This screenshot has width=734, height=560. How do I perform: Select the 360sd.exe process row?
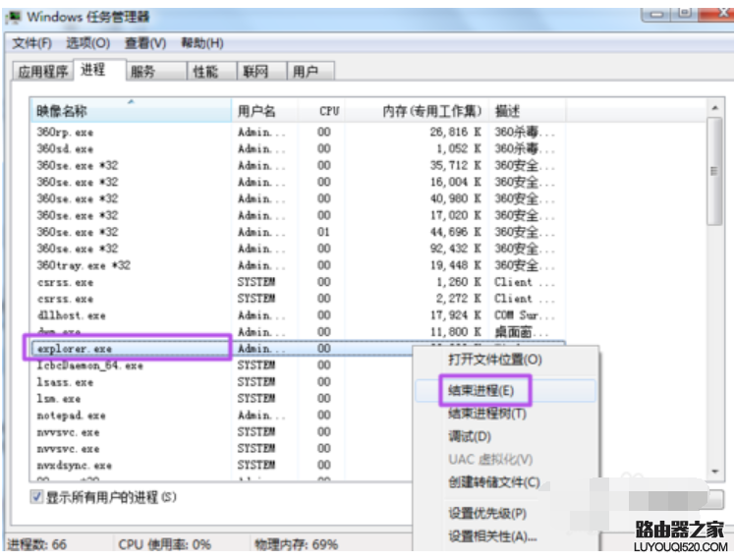pyautogui.click(x=298, y=149)
